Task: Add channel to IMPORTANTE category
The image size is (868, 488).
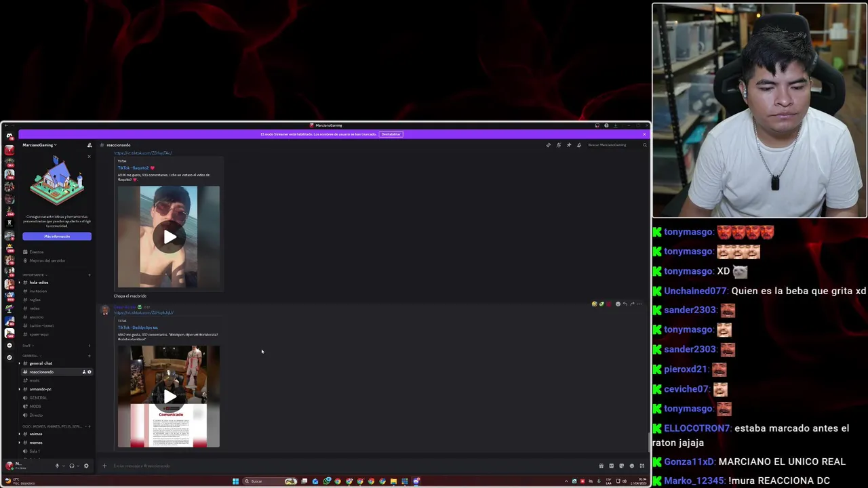Action: coord(89,274)
